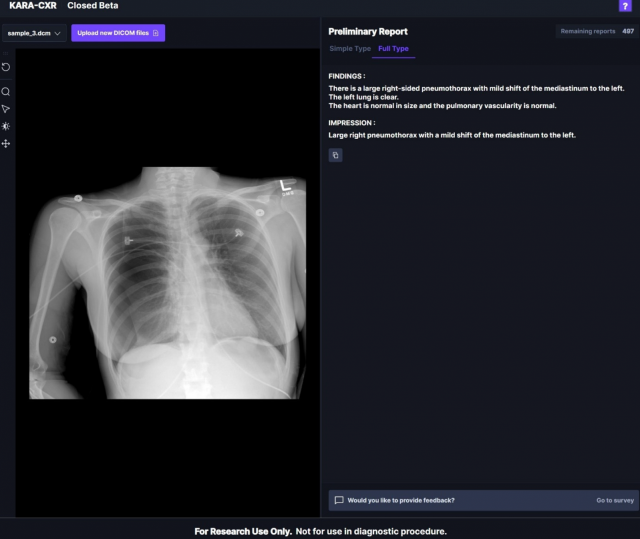Click the feedback speech bubble icon
640x539 pixels.
(x=339, y=500)
